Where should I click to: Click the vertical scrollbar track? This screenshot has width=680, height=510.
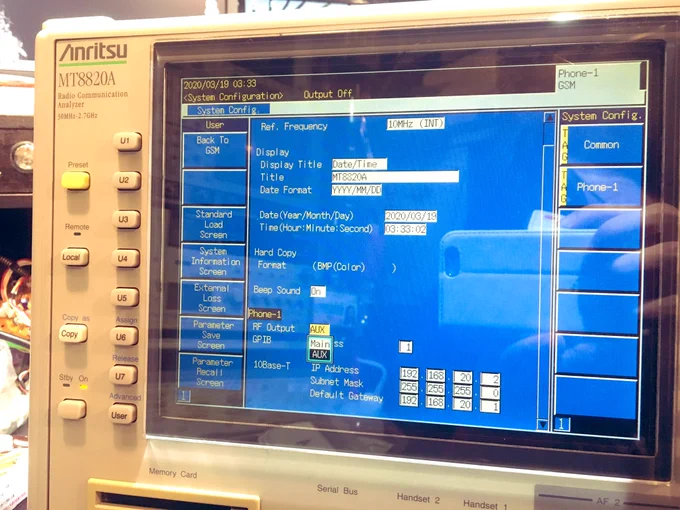pos(546,282)
